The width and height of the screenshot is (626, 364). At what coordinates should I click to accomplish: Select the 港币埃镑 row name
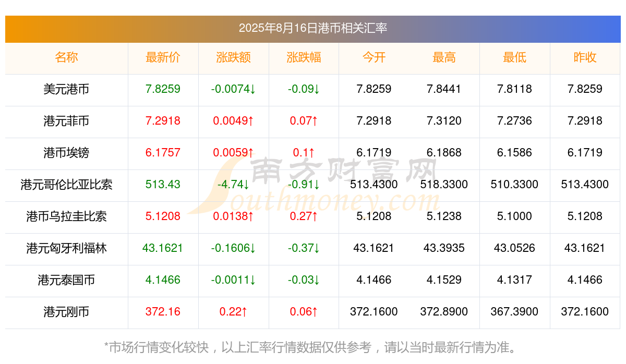66,153
